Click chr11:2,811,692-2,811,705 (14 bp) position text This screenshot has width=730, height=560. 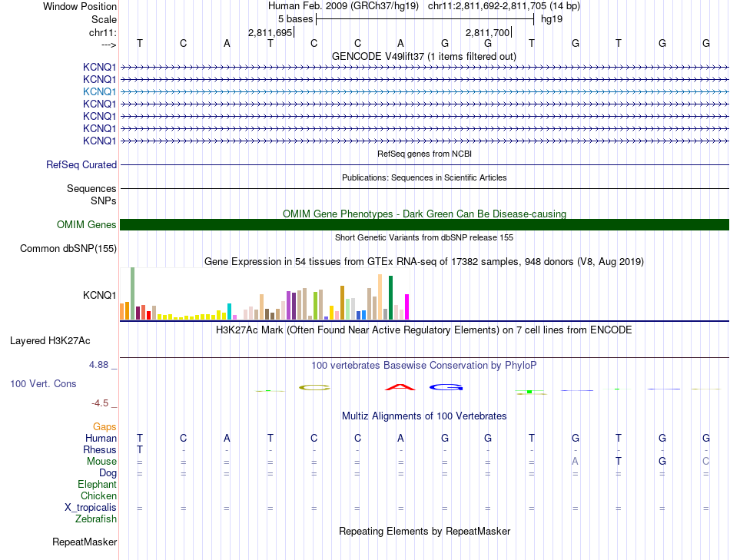[504, 6]
